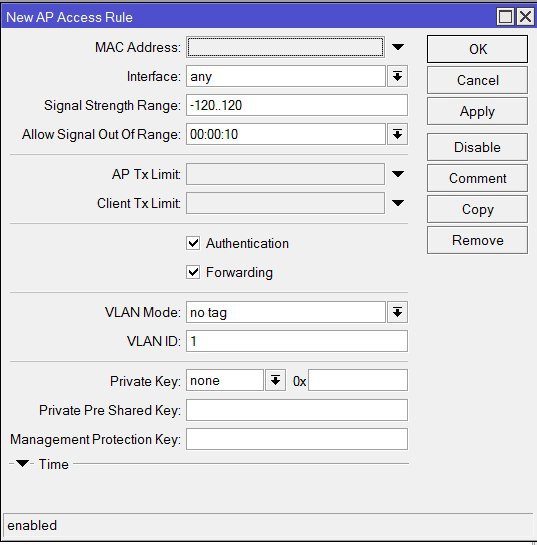Click the Apply button
This screenshot has height=545, width=537.
[477, 111]
